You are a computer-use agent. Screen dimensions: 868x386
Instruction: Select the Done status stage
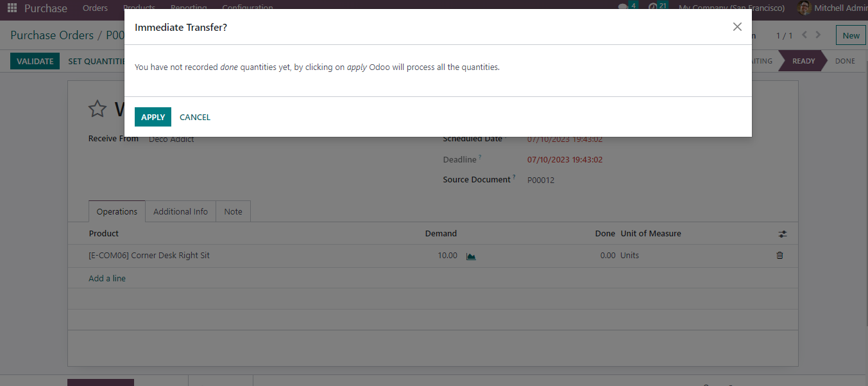844,61
